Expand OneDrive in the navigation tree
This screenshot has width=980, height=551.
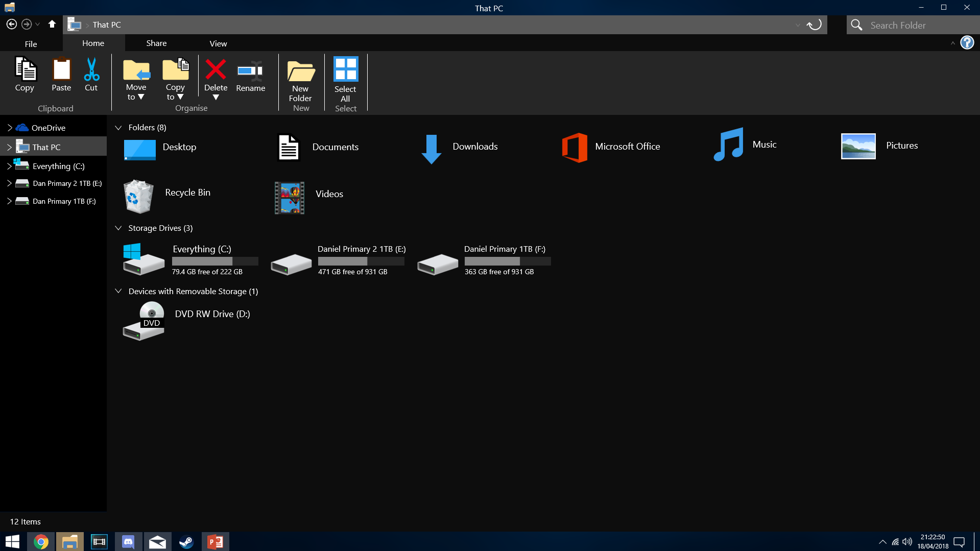pos(9,128)
